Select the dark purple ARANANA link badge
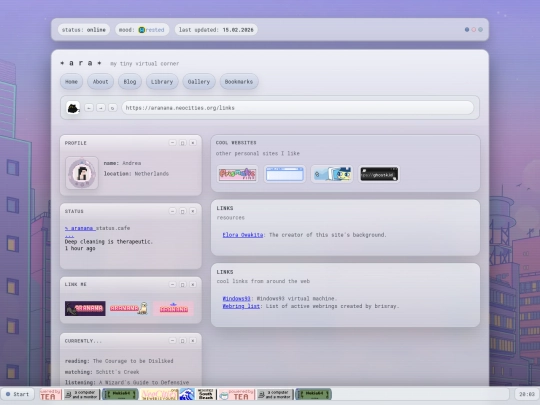 tap(85, 308)
